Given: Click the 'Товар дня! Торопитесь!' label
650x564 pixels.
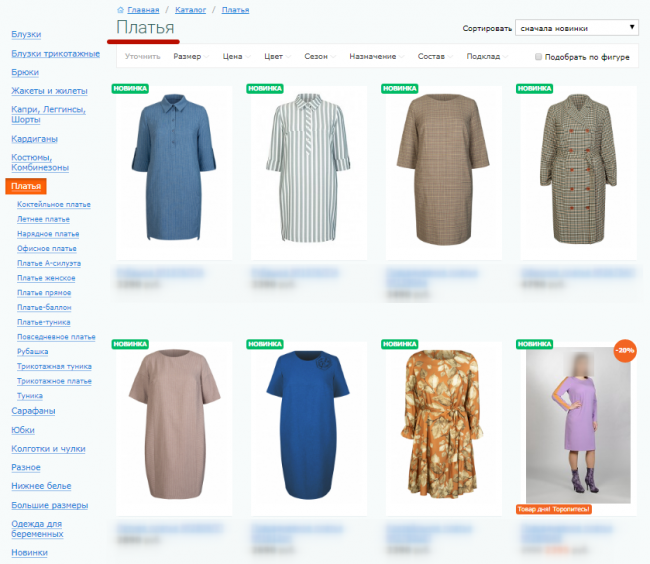Looking at the screenshot, I should click(x=553, y=509).
